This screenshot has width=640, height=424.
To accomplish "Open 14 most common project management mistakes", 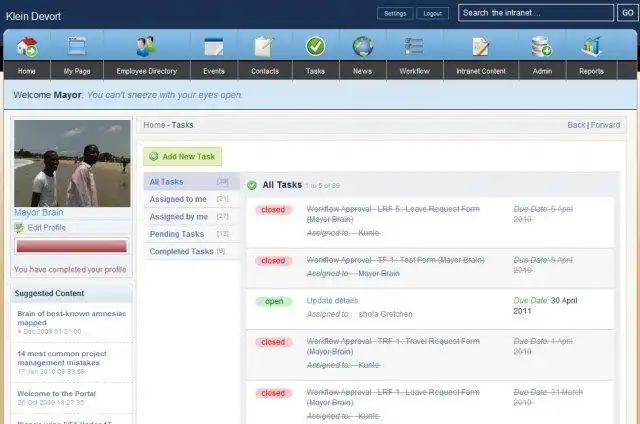I will pos(62,358).
